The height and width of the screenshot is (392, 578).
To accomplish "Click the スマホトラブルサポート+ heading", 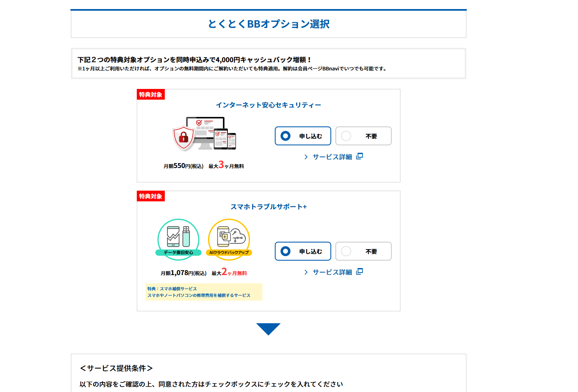I will click(x=268, y=207).
